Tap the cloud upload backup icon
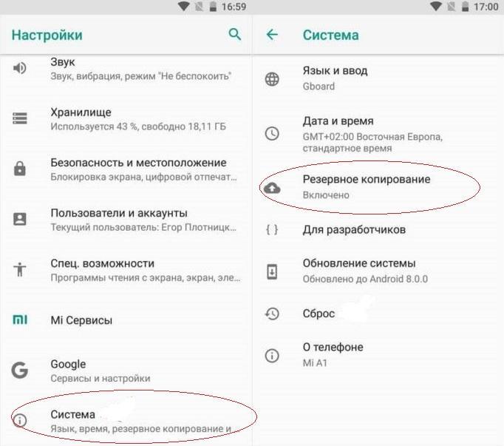Screen dimensions: 504x446 click(x=272, y=188)
